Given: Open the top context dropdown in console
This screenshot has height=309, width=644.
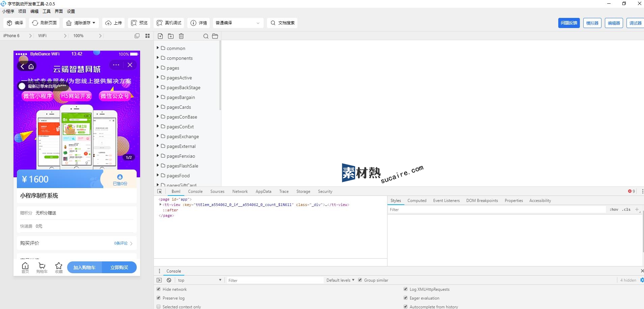Looking at the screenshot, I should 199,280.
